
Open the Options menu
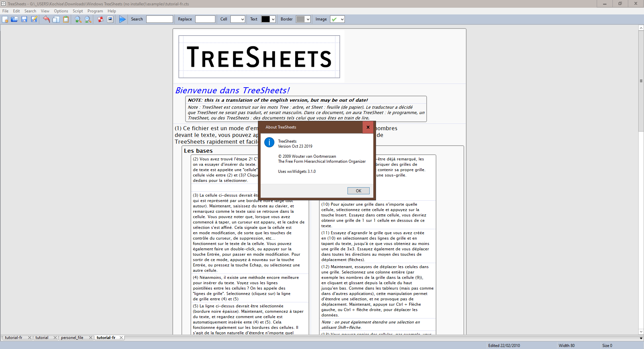click(x=61, y=11)
